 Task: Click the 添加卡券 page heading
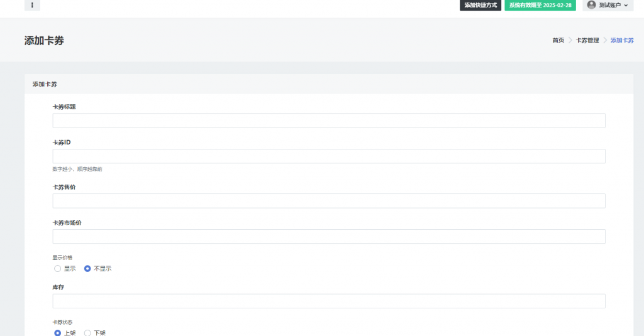[44, 41]
